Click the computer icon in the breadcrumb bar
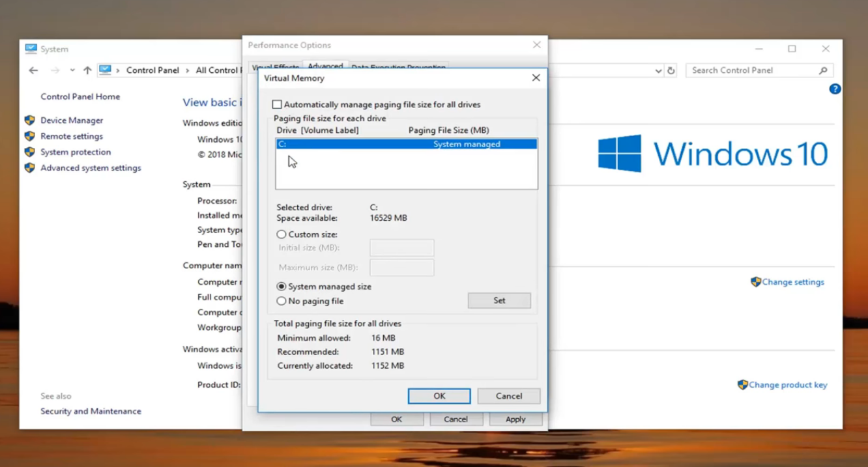 click(106, 70)
